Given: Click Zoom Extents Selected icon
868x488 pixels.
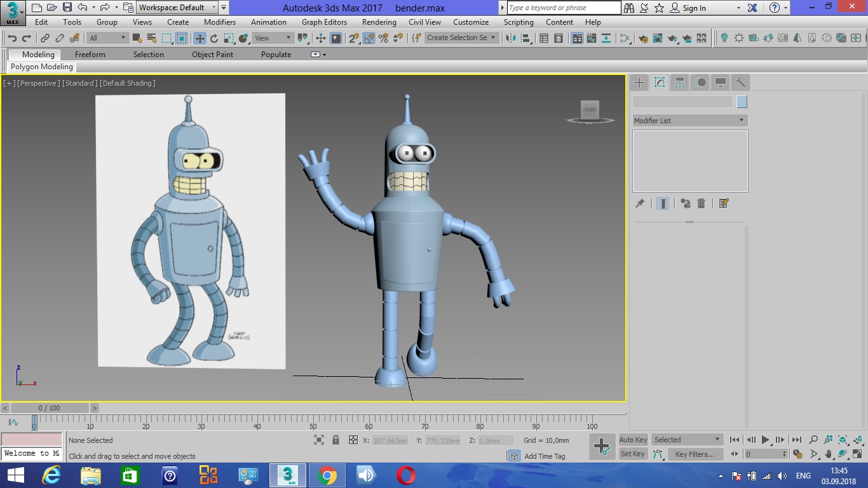Looking at the screenshot, I should (x=843, y=440).
